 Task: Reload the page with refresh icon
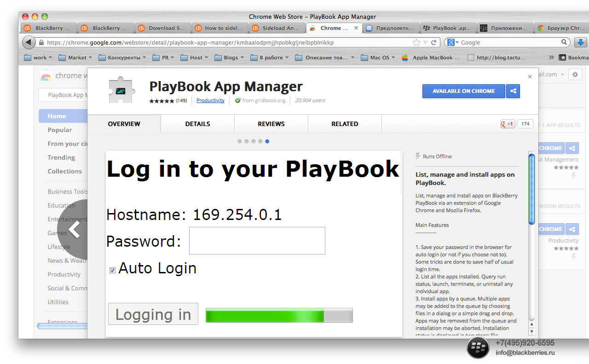point(433,42)
